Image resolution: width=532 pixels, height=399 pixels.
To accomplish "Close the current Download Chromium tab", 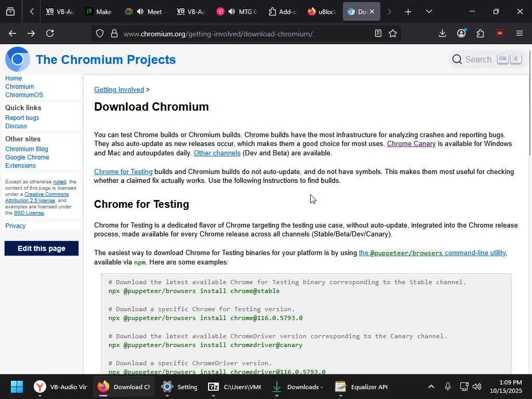I will [x=372, y=11].
